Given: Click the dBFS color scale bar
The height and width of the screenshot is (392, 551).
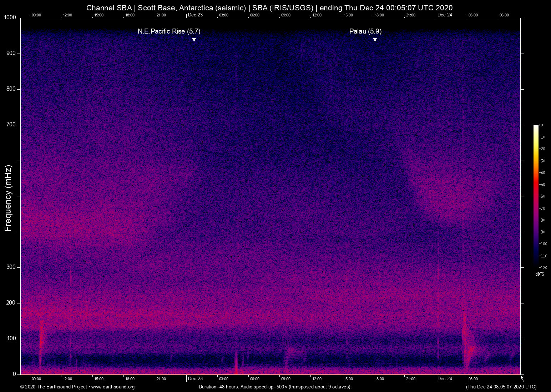Looking at the screenshot, I should pos(536,196).
